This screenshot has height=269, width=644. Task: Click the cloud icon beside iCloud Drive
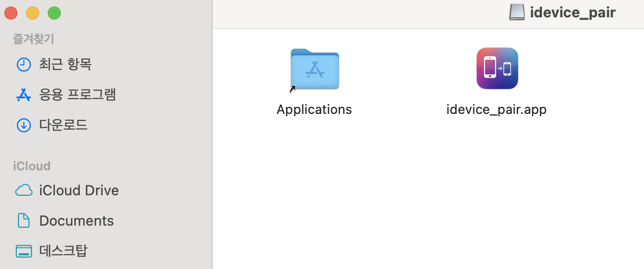[23, 191]
